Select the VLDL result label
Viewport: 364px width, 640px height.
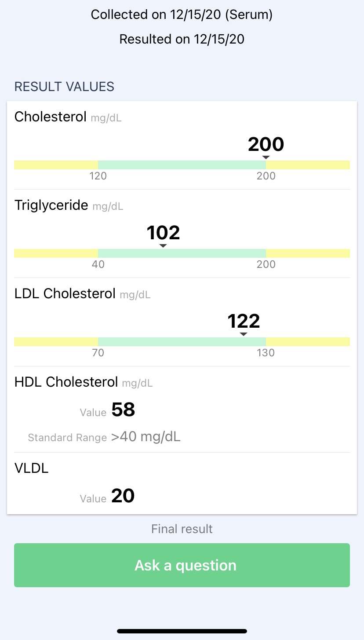coord(31,468)
